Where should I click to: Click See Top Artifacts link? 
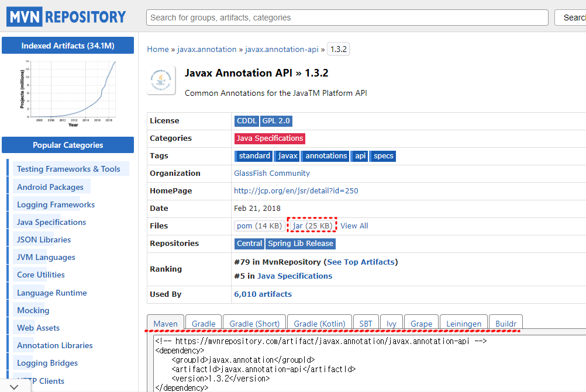tap(361, 262)
